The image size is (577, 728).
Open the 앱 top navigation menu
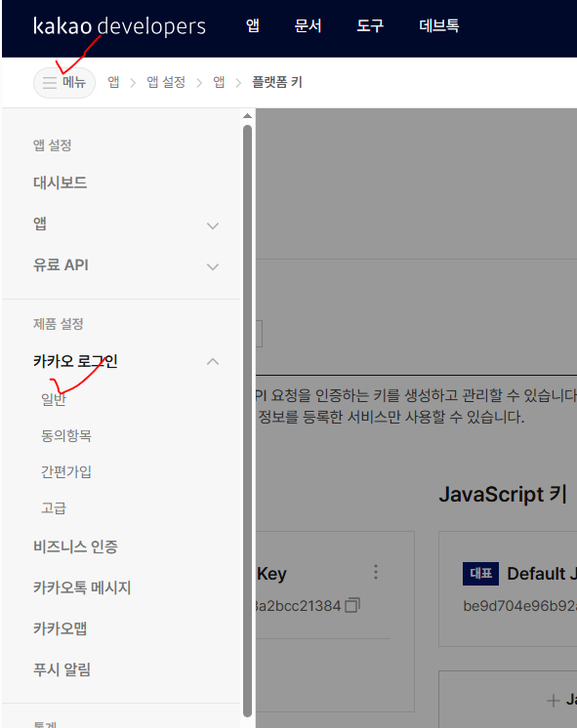pyautogui.click(x=253, y=25)
